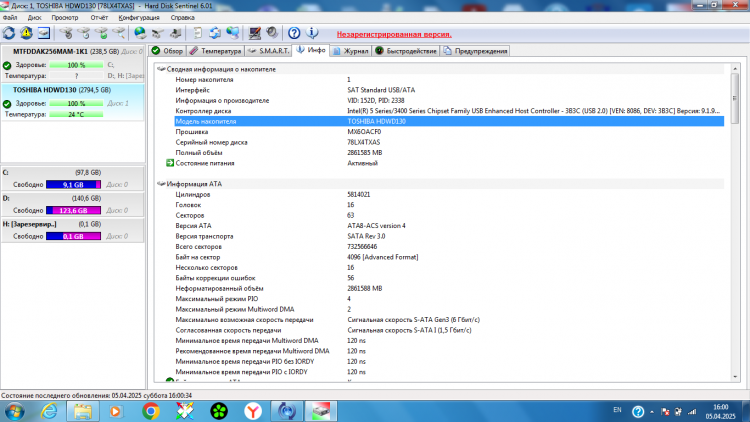Open Файл menu
This screenshot has width=750, height=422.
pyautogui.click(x=10, y=18)
